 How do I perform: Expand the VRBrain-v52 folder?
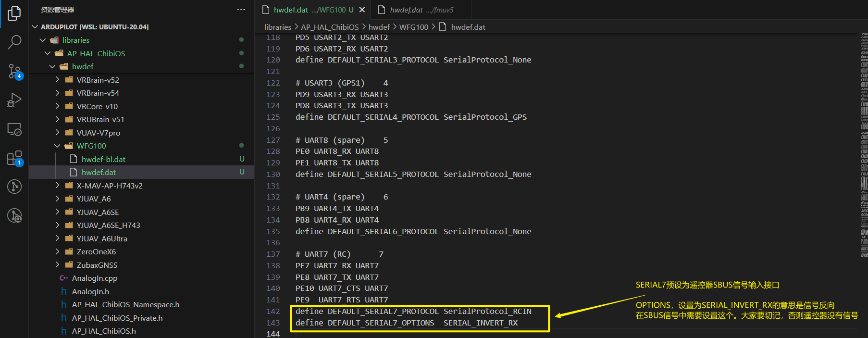click(x=57, y=80)
